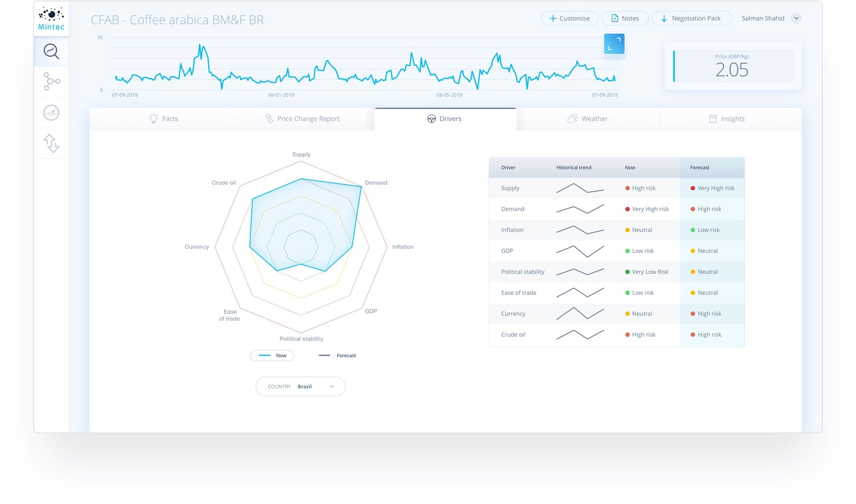856x504 pixels.
Task: Click the gauge dashboard icon in sidebar
Action: (x=51, y=112)
